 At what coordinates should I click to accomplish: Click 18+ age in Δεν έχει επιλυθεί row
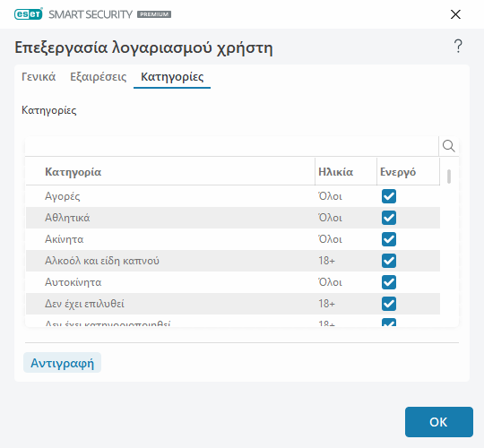(x=326, y=304)
